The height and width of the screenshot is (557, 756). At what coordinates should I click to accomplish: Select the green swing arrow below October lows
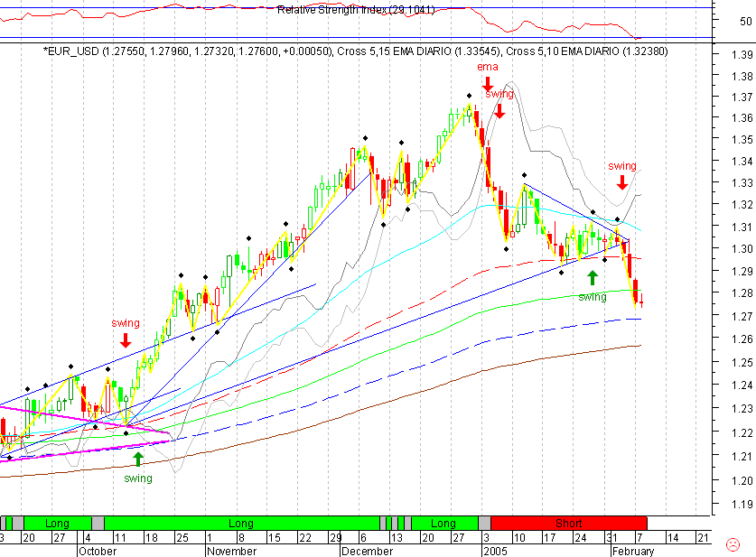[136, 459]
